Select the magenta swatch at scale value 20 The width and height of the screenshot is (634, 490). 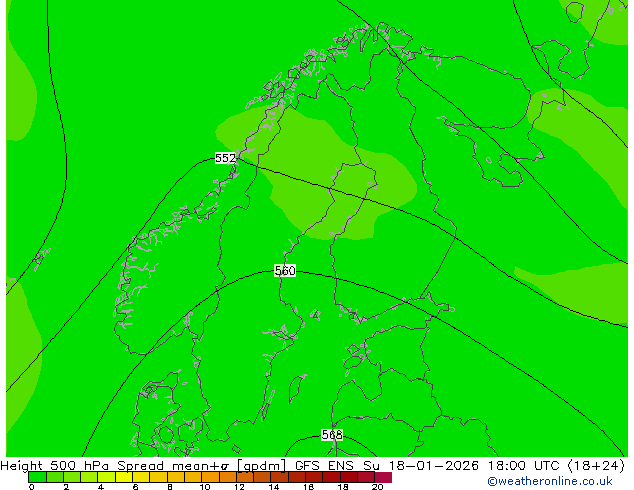[383, 477]
